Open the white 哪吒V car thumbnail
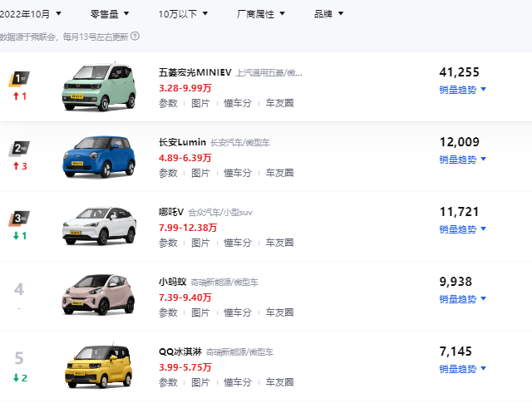The width and height of the screenshot is (532, 408). [99, 226]
